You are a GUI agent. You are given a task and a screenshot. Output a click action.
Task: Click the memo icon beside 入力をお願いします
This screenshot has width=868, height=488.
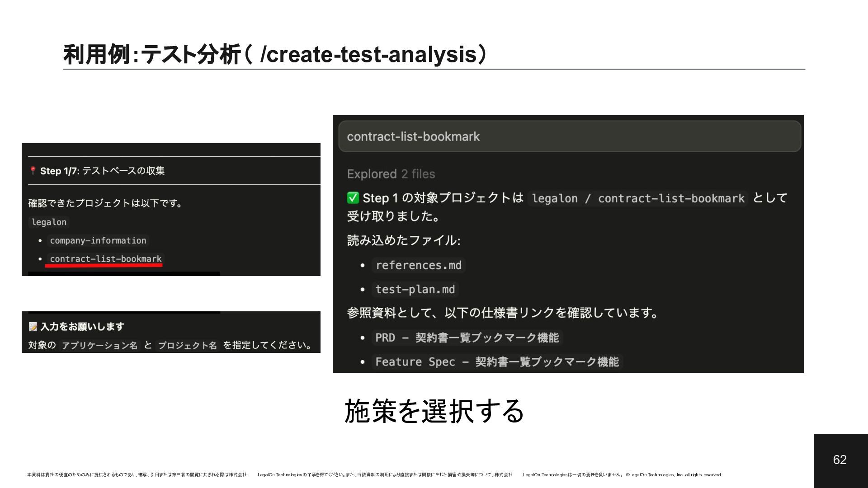pos(33,326)
